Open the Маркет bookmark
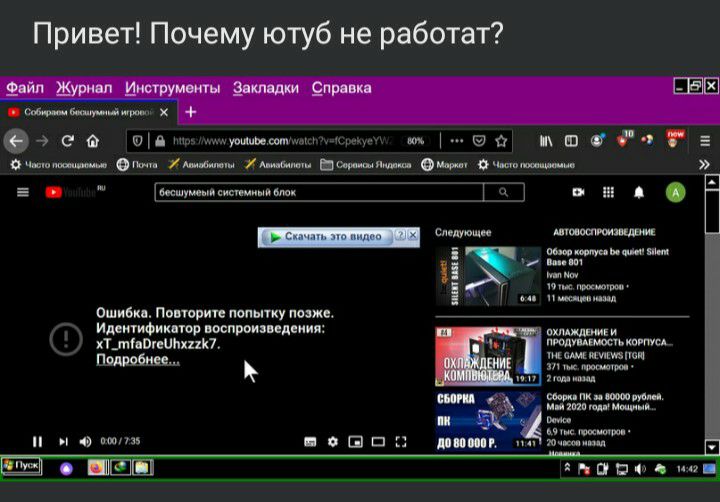The height and width of the screenshot is (502, 720). pos(444,164)
